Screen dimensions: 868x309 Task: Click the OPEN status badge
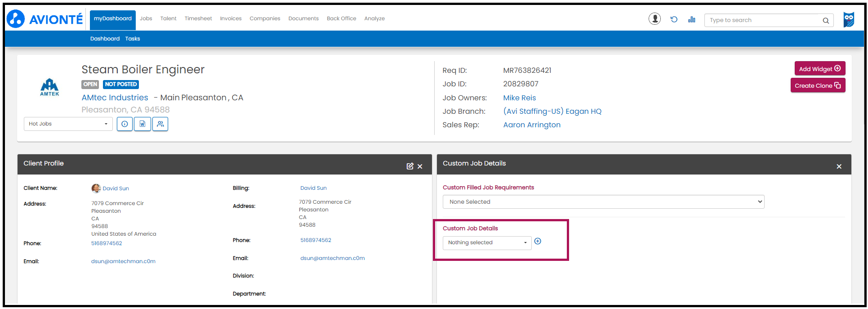(x=90, y=84)
